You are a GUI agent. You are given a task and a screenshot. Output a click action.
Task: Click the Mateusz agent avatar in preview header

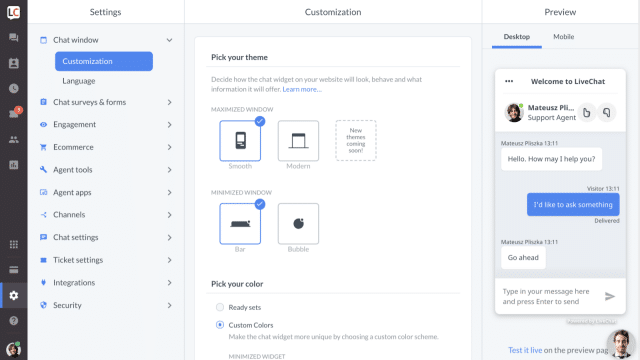[514, 112]
